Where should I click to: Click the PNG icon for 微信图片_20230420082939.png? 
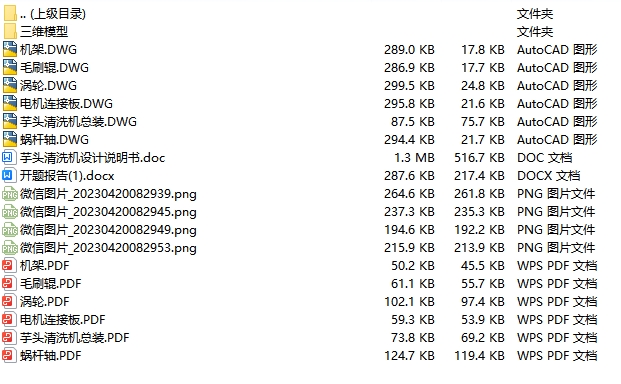click(x=10, y=194)
